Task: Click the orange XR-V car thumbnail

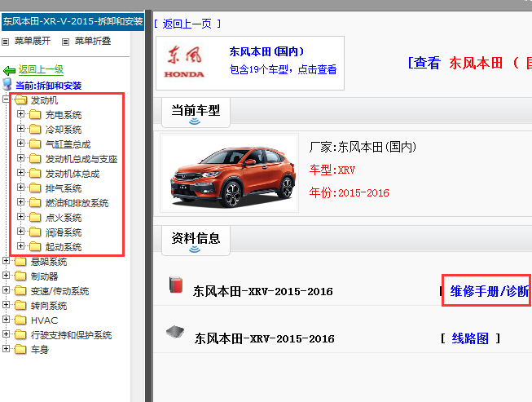Action: (230, 173)
